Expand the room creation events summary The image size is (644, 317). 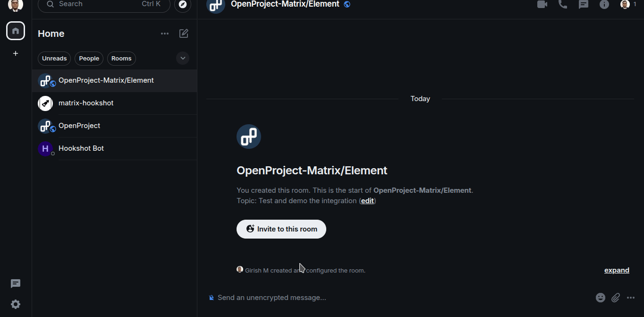click(617, 270)
